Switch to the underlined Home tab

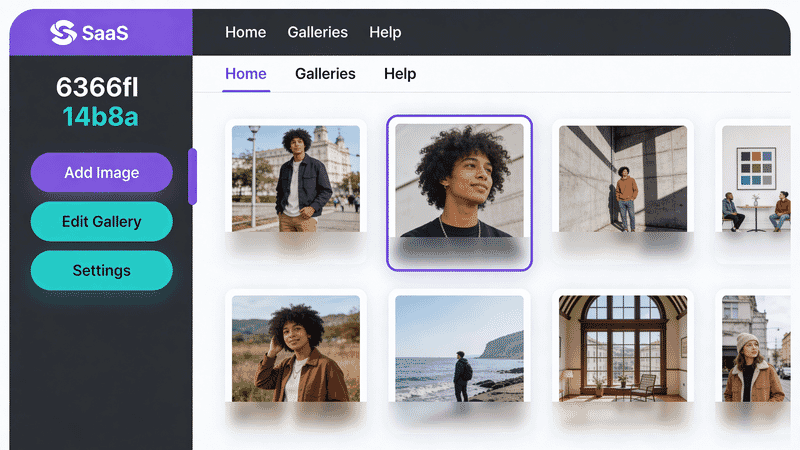click(246, 74)
